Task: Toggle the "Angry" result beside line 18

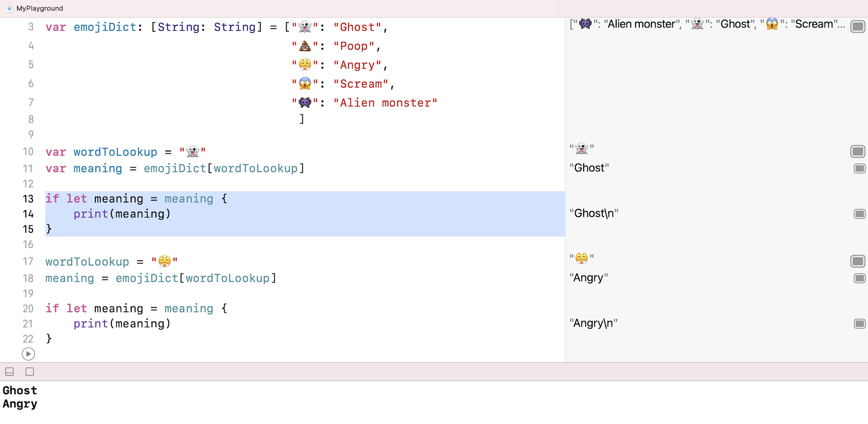Action: tap(858, 278)
